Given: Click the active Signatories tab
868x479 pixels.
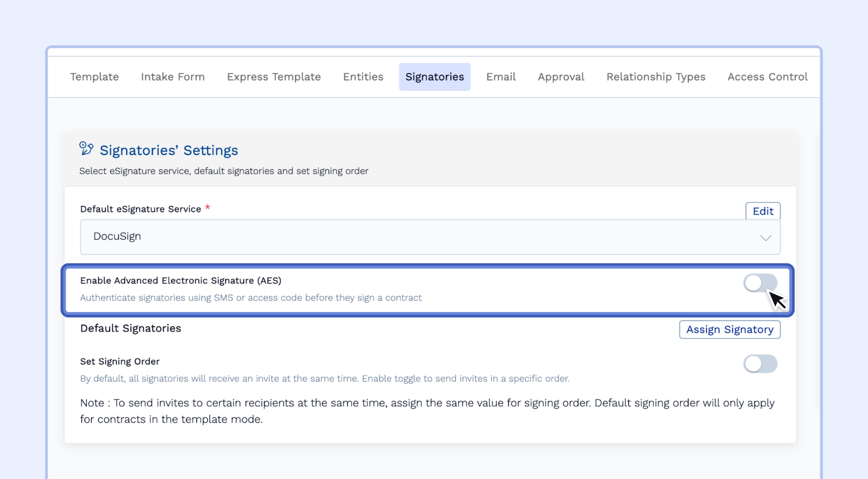Looking at the screenshot, I should point(435,77).
